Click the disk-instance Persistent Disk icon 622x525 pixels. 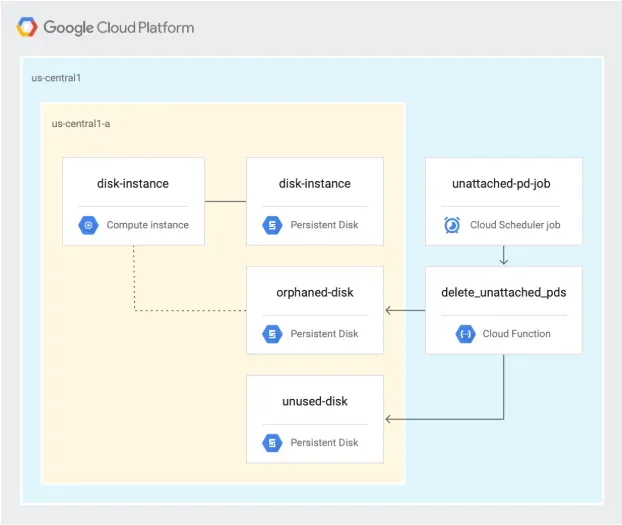272,225
